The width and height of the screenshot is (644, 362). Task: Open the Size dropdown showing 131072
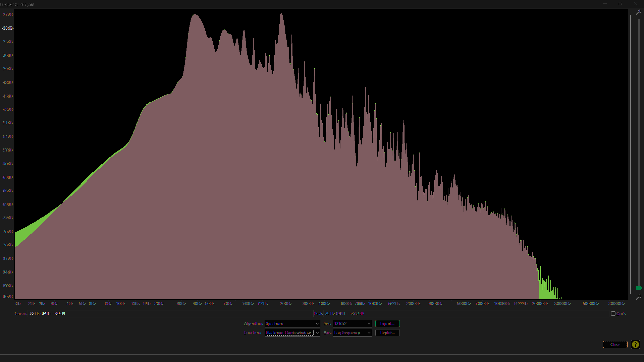pyautogui.click(x=352, y=323)
